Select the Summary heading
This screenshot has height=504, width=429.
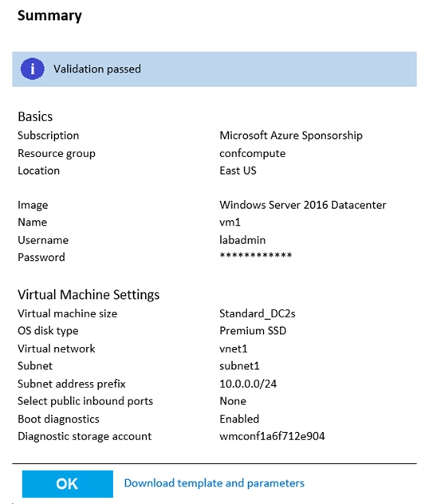[x=49, y=16]
